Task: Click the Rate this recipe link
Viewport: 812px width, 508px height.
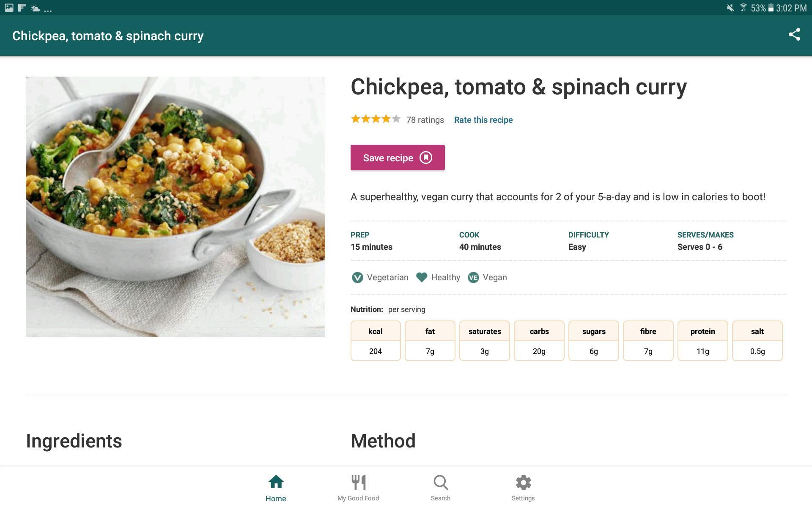Action: [x=483, y=120]
